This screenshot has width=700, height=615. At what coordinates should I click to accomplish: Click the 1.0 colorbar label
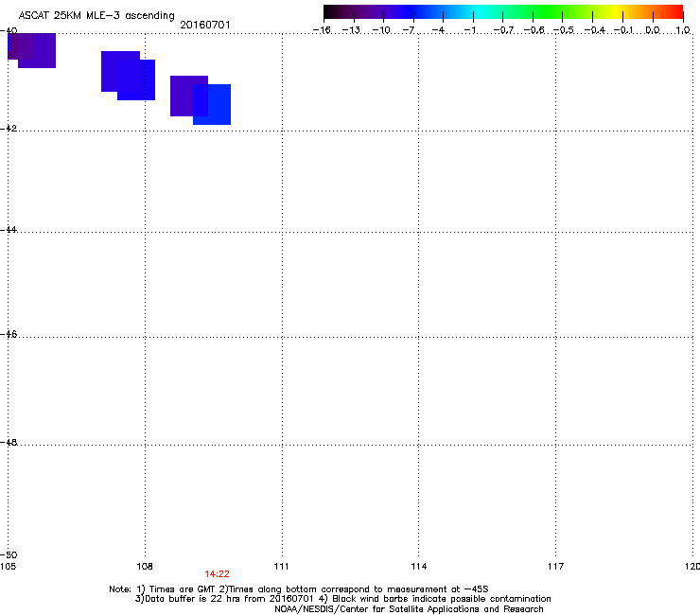click(x=683, y=30)
